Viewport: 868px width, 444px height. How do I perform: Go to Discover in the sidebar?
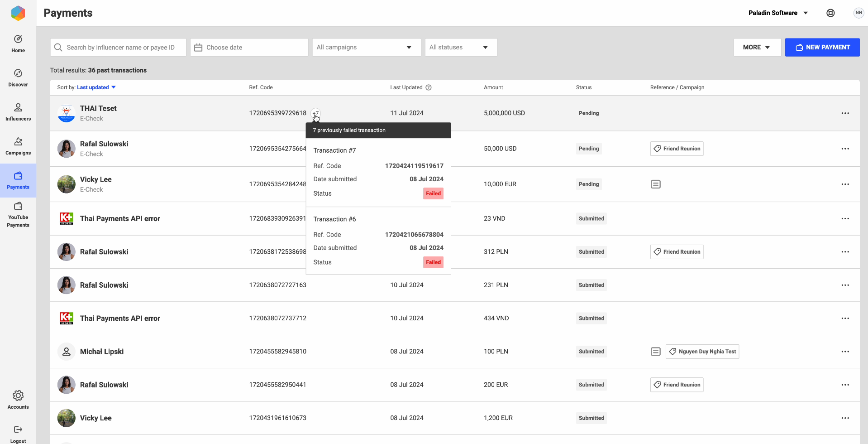click(x=18, y=77)
